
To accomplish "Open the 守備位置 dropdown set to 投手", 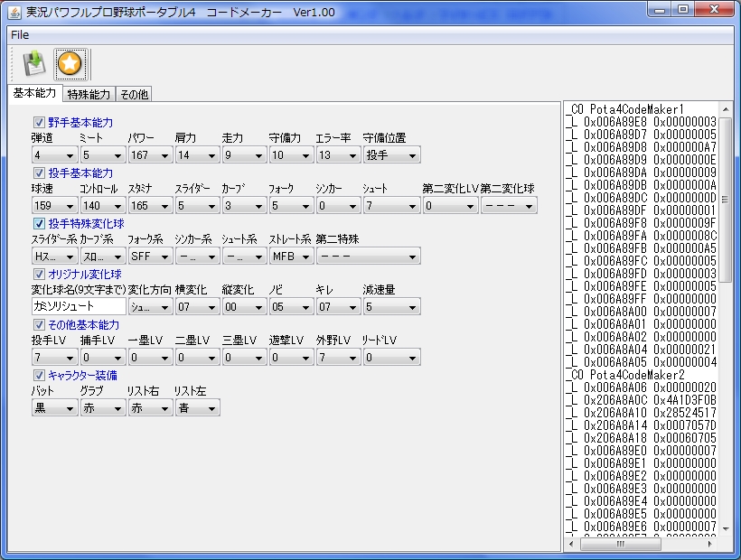I will (391, 154).
